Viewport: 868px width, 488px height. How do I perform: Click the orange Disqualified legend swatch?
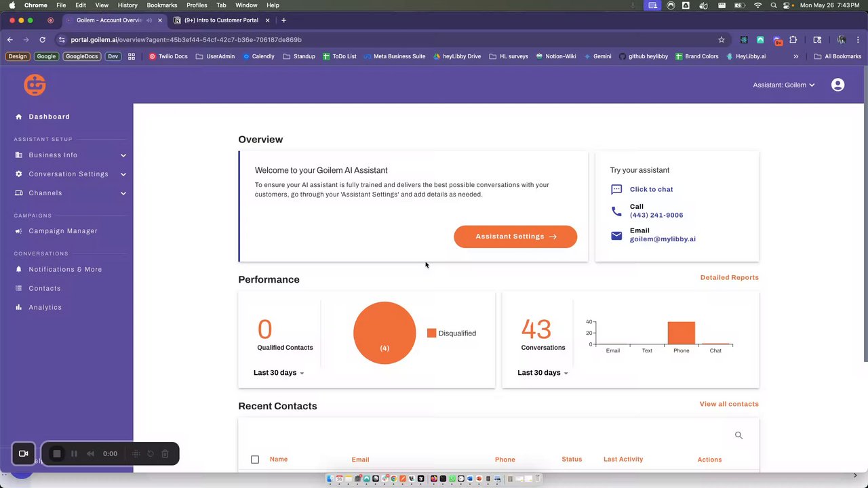[431, 333]
